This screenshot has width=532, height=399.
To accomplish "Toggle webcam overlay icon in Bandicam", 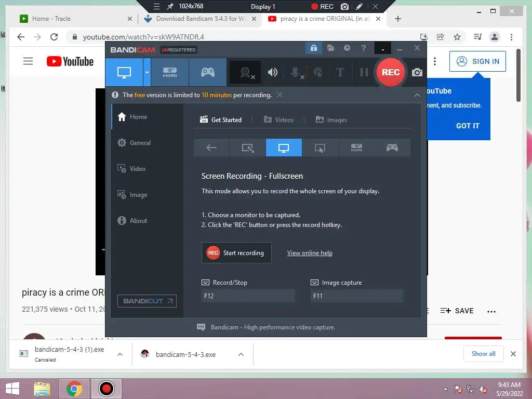I will click(246, 72).
